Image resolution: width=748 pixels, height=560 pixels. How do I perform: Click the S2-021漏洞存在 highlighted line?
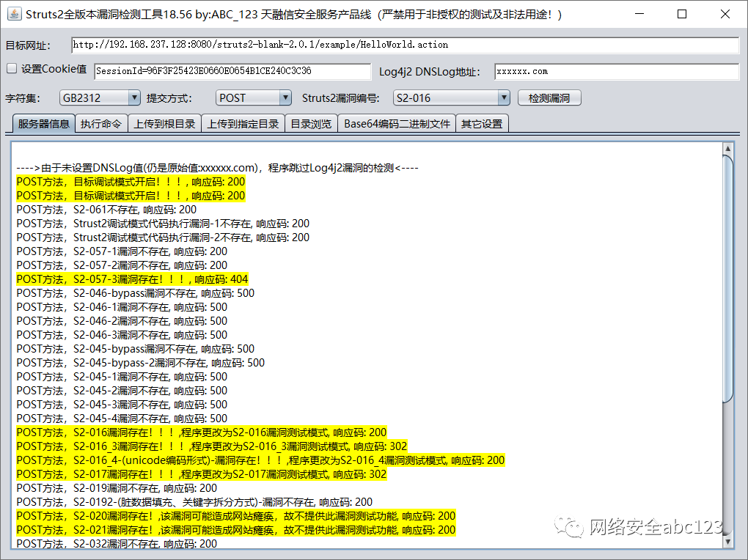[x=236, y=529]
